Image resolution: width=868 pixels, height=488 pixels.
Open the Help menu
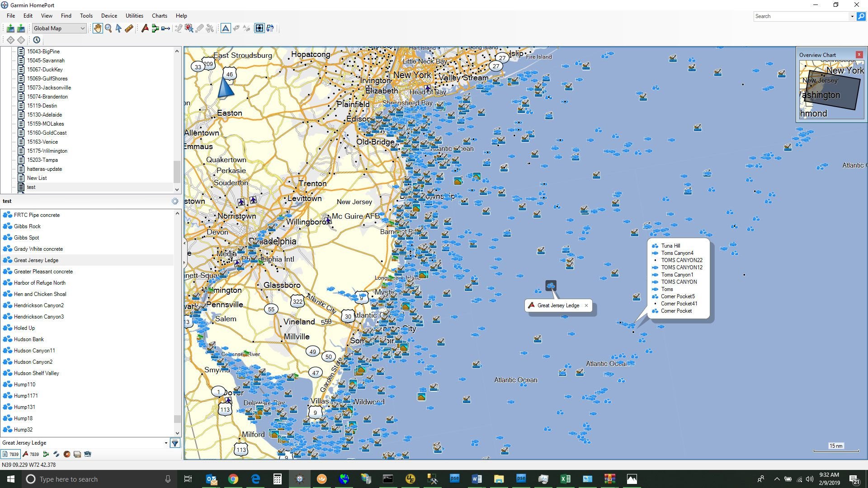(x=181, y=16)
